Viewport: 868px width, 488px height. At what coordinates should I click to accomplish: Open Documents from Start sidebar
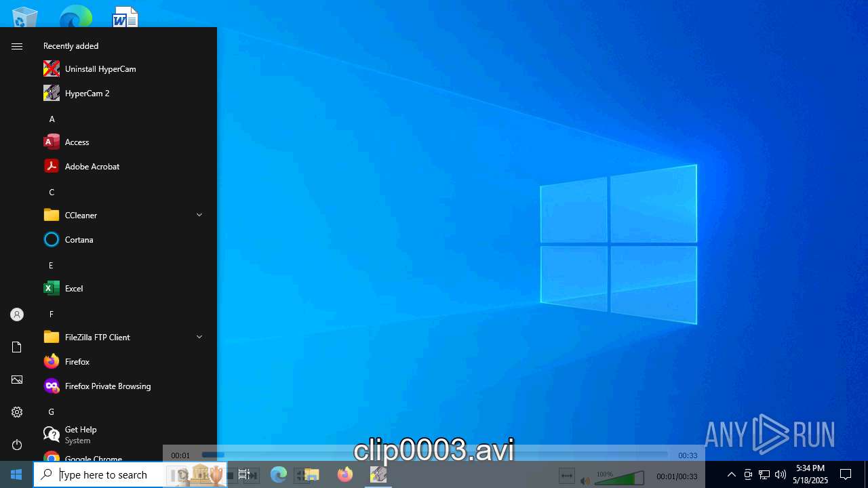17,347
